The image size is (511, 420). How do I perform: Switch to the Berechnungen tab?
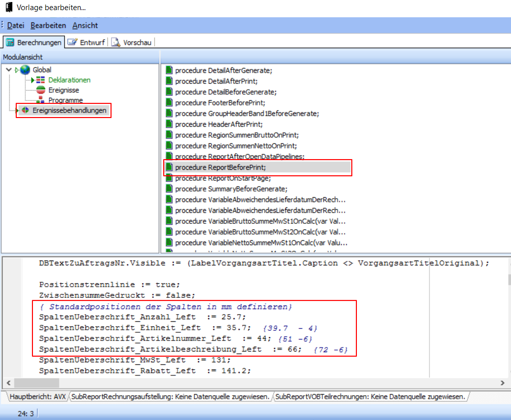(x=34, y=43)
